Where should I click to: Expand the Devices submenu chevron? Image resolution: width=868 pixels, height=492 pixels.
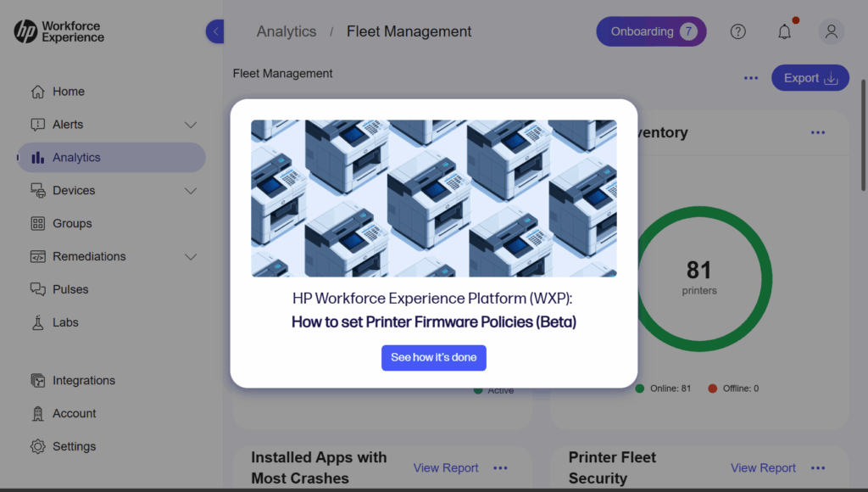(x=191, y=191)
